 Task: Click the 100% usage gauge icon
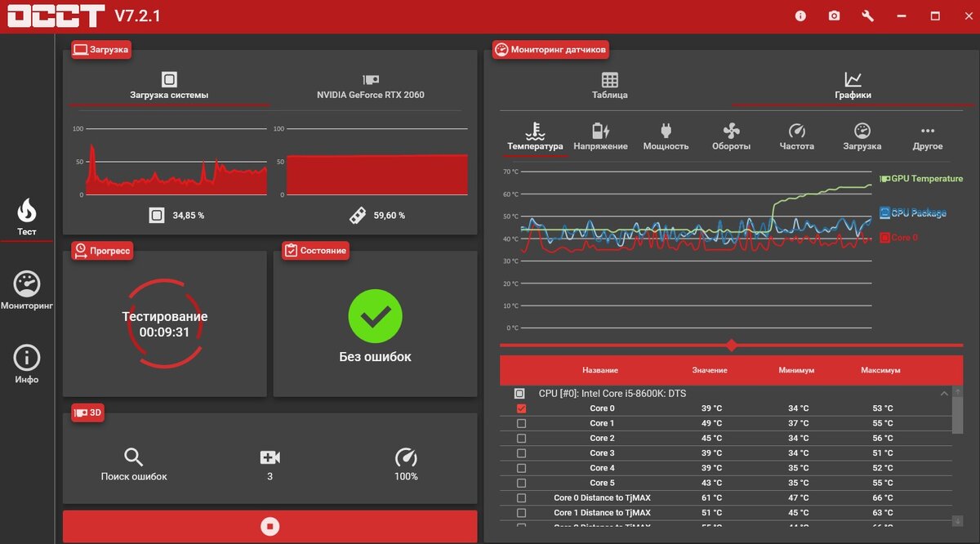coord(406,457)
